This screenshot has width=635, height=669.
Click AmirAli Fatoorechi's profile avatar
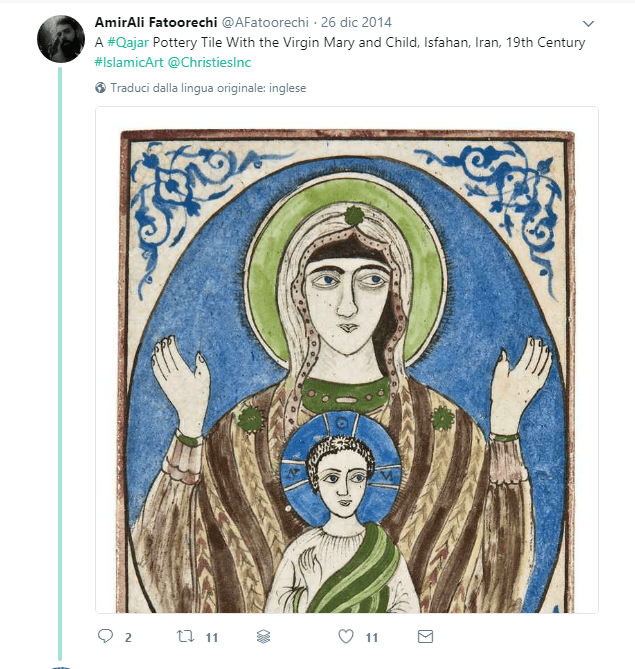[60, 39]
